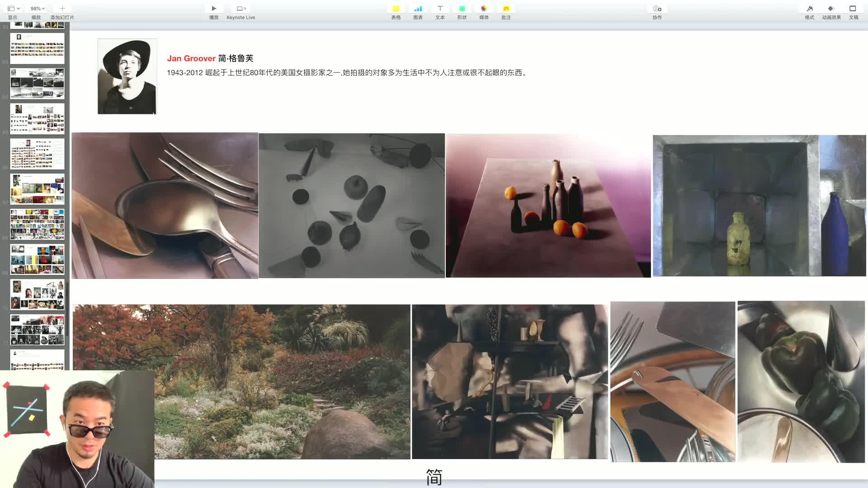Select the dark tabletop assemblage photo
This screenshot has width=868, height=488.
(x=510, y=382)
